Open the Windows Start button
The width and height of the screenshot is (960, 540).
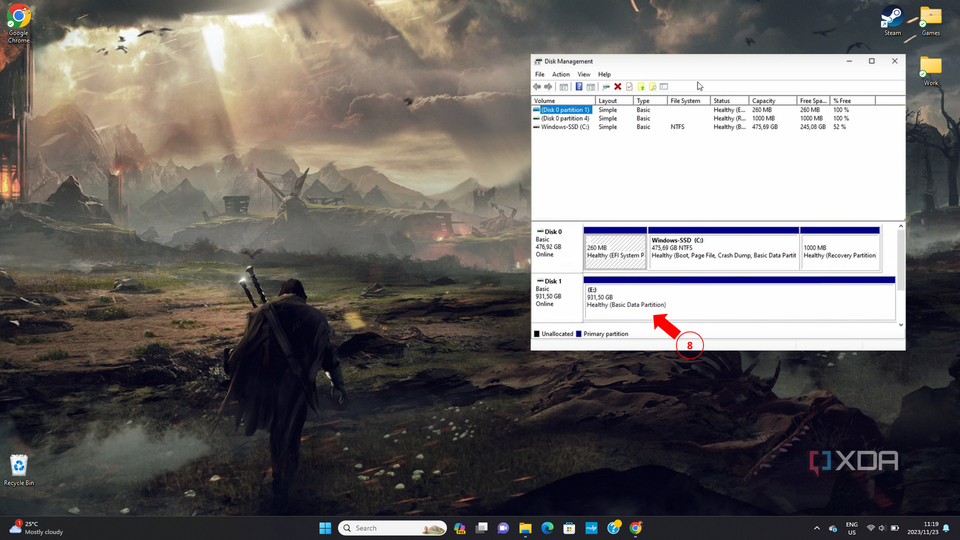(x=325, y=528)
